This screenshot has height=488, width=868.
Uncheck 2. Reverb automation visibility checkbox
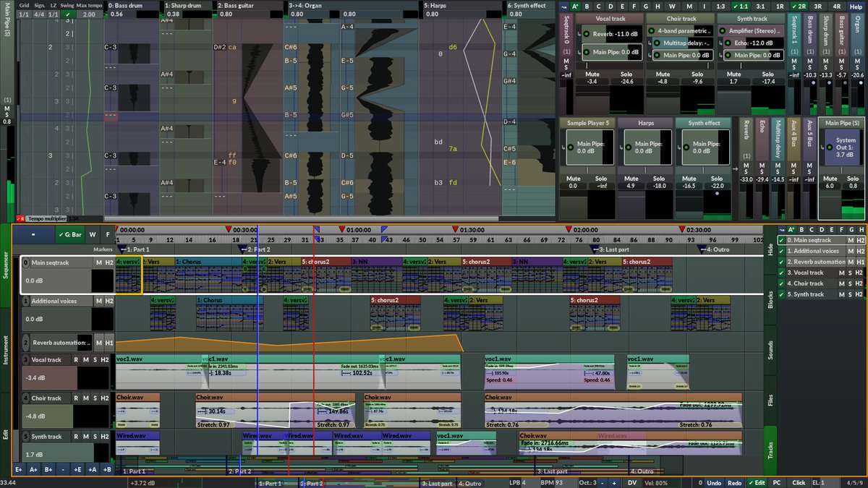click(x=781, y=262)
